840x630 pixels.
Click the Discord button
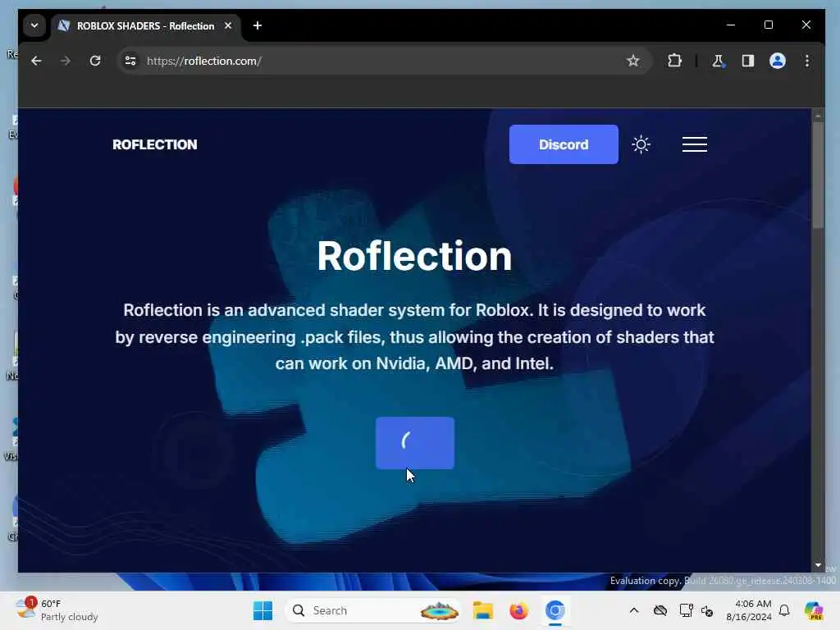click(x=564, y=144)
